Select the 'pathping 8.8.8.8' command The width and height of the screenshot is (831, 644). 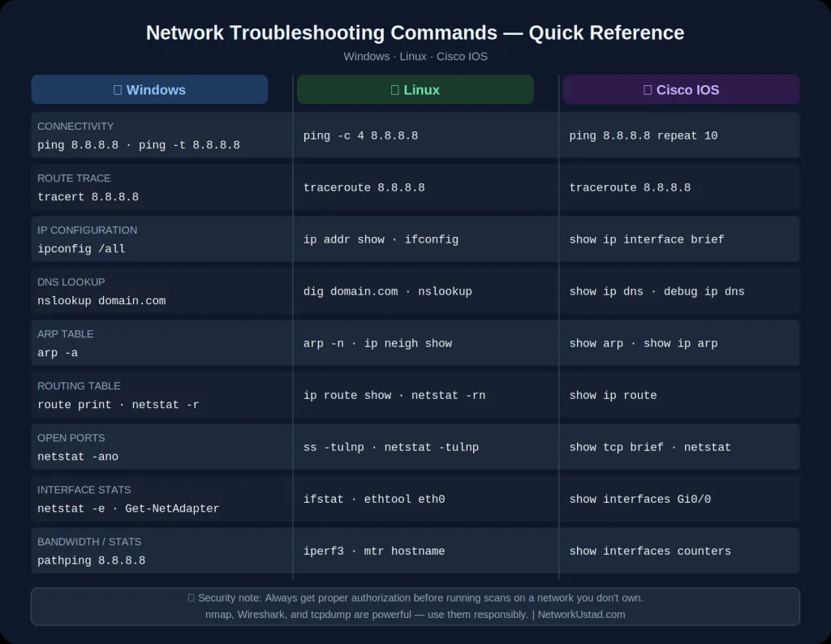coord(91,560)
